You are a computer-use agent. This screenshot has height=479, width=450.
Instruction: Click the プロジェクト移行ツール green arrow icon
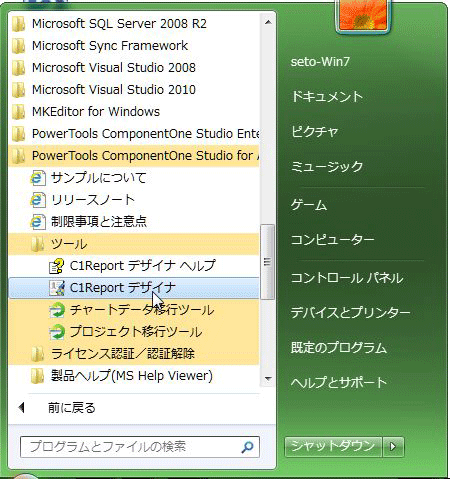57,332
